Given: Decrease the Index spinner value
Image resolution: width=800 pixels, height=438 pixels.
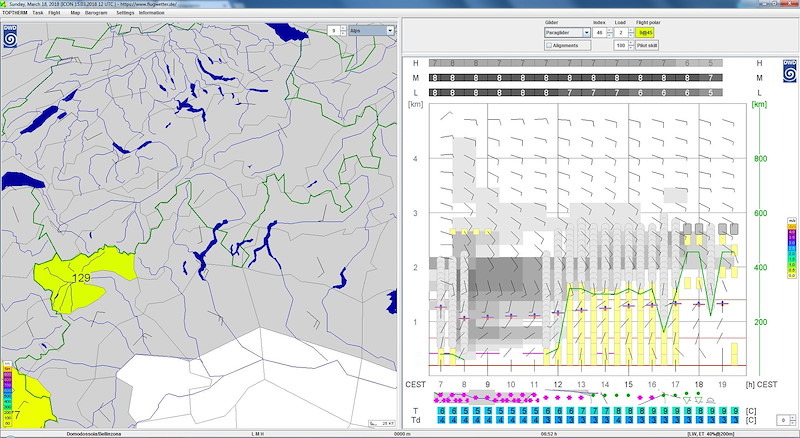Looking at the screenshot, I should click(609, 35).
